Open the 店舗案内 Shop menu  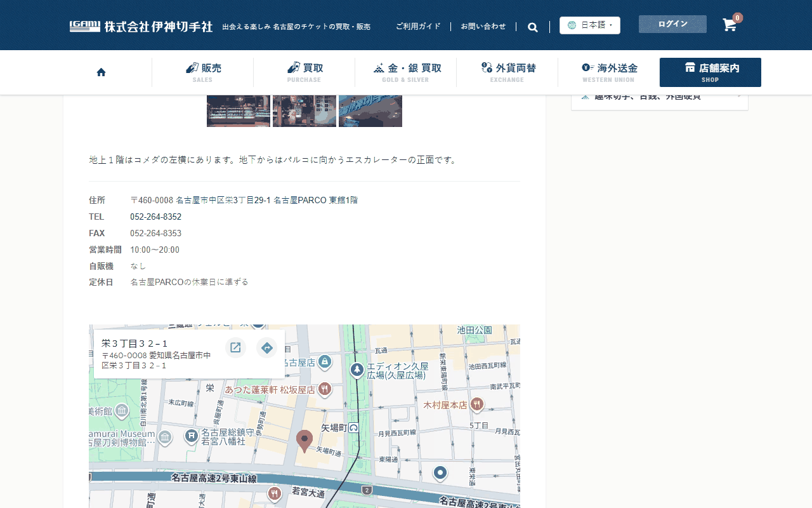click(x=710, y=72)
